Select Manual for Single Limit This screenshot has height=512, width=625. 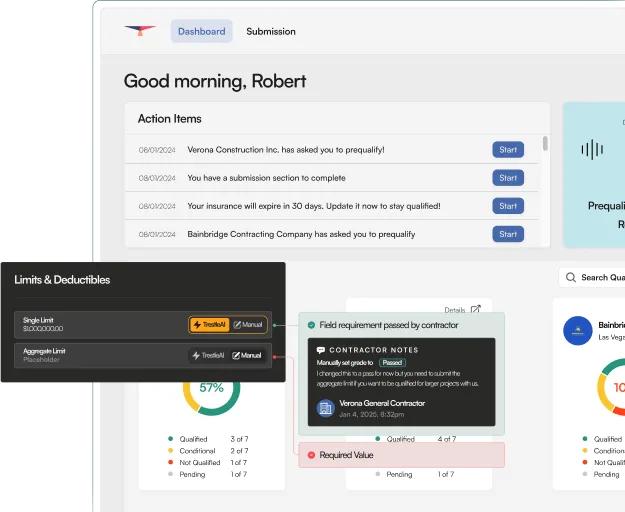[x=248, y=325]
